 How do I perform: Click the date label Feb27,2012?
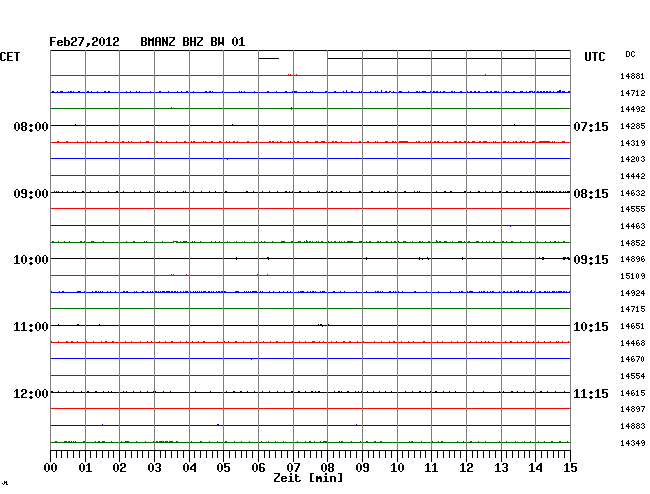click(x=84, y=42)
